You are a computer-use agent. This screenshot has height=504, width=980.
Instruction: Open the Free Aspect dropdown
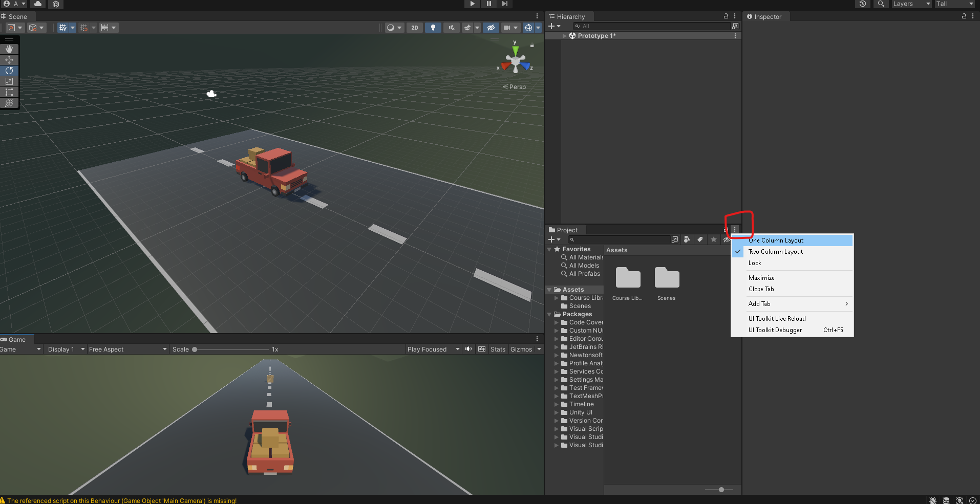(x=127, y=349)
